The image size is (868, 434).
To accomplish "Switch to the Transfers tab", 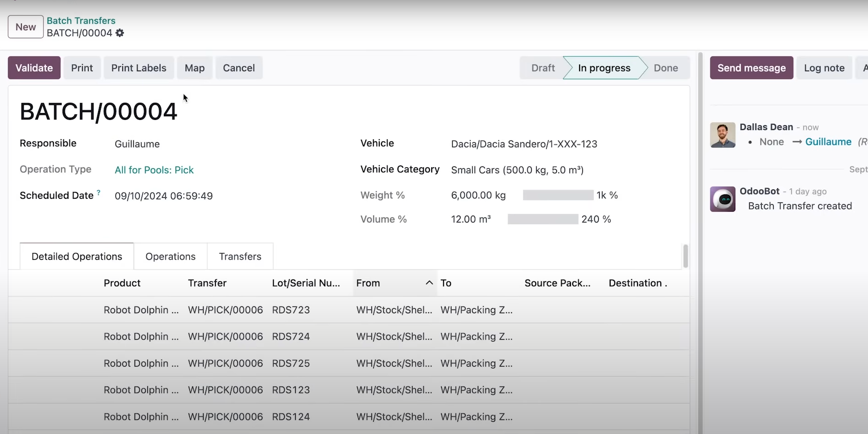I will coord(240,257).
